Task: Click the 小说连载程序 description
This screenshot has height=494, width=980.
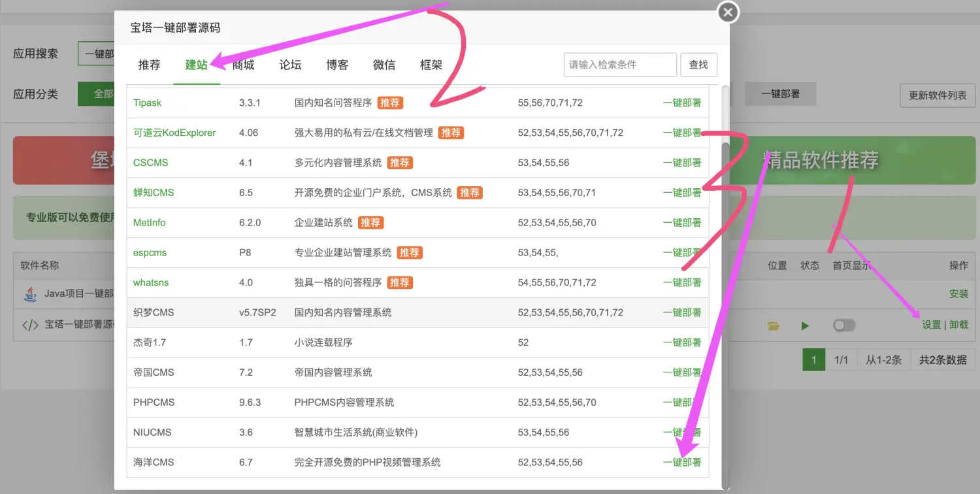Action: (x=323, y=342)
